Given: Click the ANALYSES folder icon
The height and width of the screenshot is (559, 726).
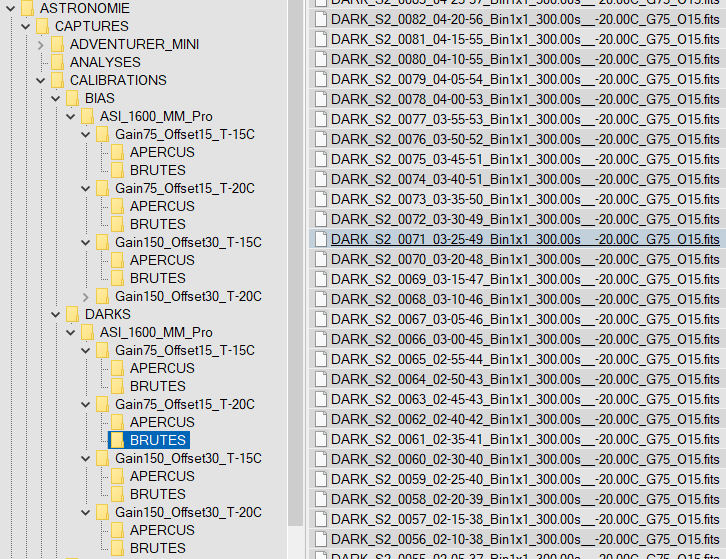Looking at the screenshot, I should (x=57, y=62).
